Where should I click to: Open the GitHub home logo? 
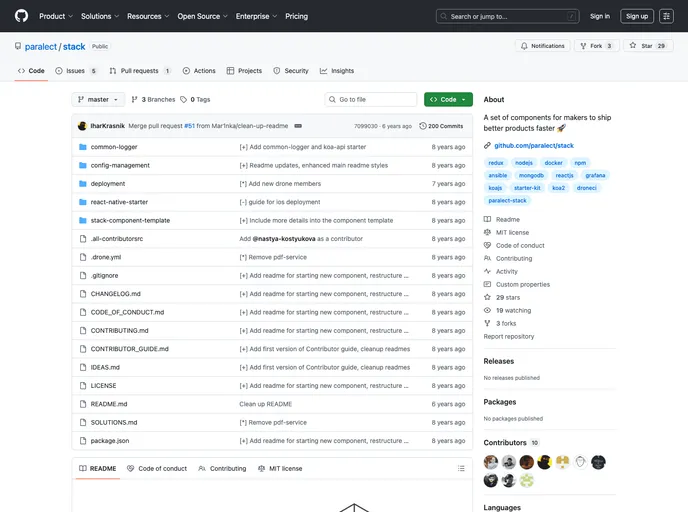pyautogui.click(x=21, y=16)
